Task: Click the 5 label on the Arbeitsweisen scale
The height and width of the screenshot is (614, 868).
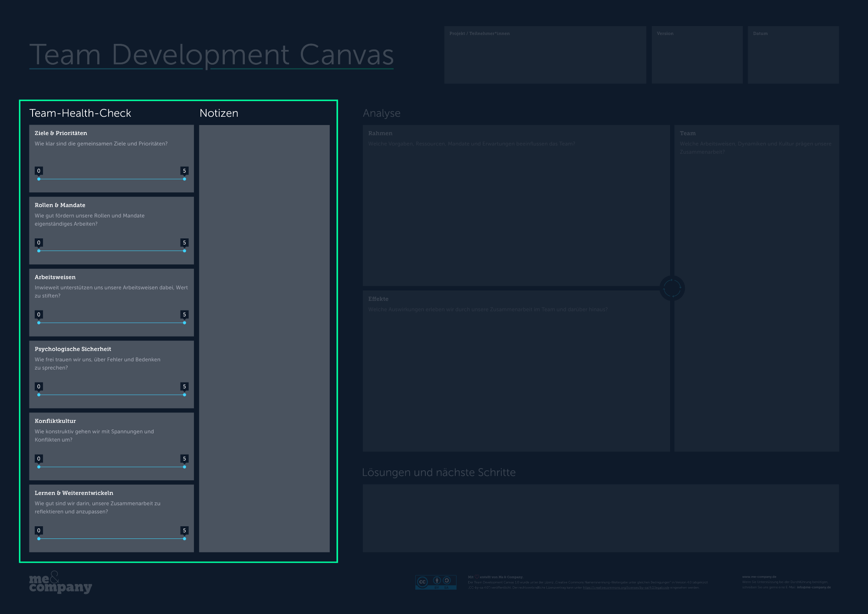Action: [184, 314]
